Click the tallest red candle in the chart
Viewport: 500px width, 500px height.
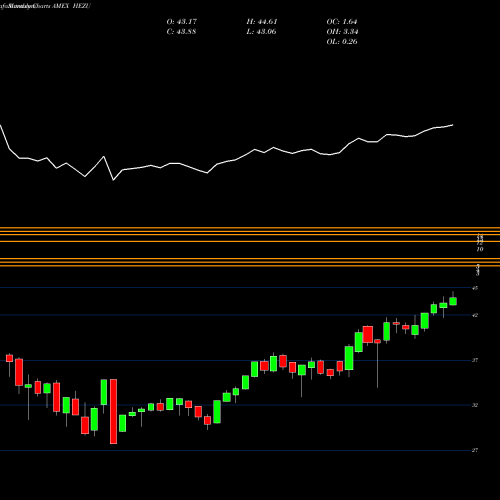pyautogui.click(x=113, y=411)
